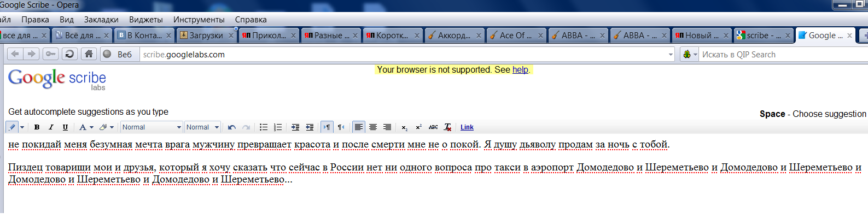The image size is (868, 218).
Task: Center align text
Action: point(373,127)
